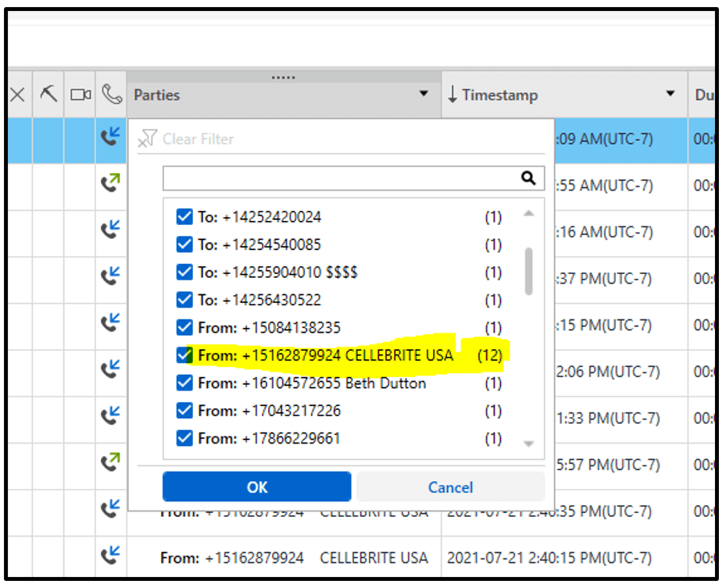Click the video call column header icon
This screenshot has width=726, height=588.
click(80, 94)
